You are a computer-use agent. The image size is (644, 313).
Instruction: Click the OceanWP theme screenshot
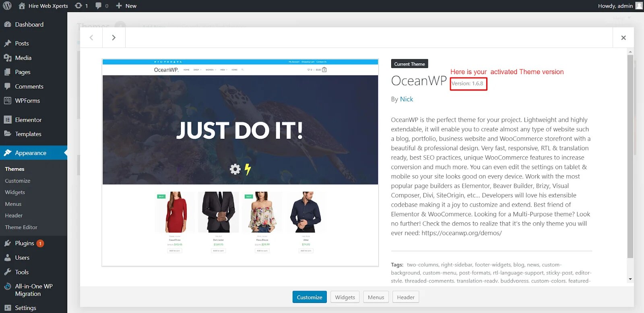(240, 162)
